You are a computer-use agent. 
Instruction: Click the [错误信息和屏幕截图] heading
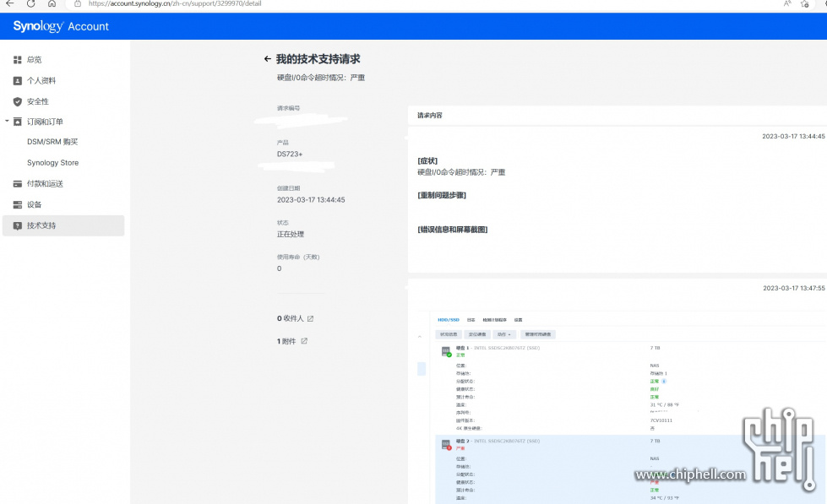tap(453, 230)
